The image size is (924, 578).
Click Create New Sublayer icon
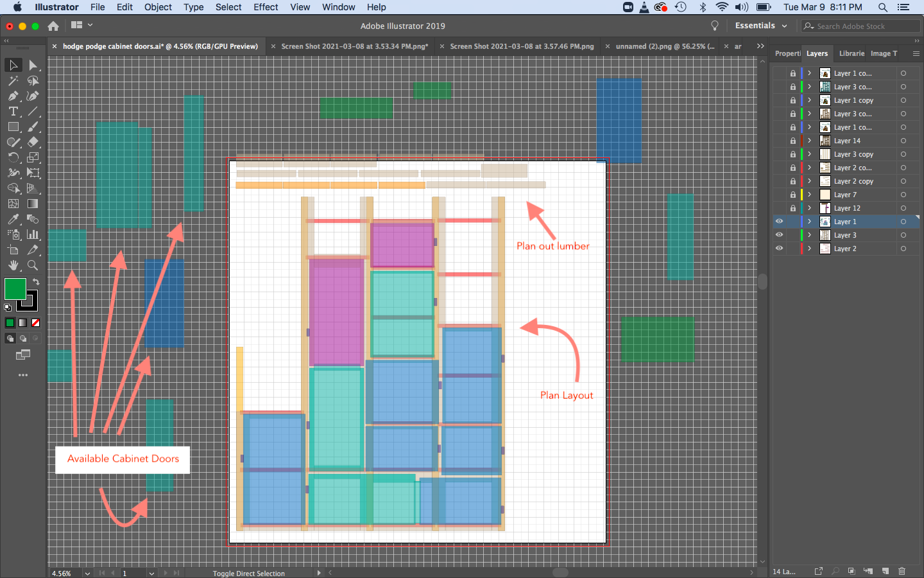tap(868, 571)
